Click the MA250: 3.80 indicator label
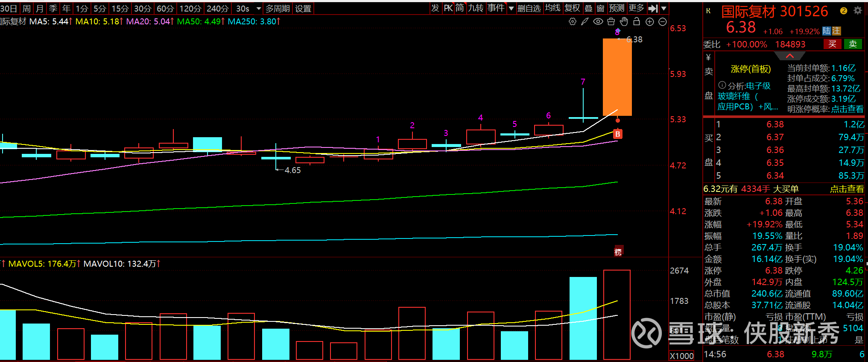868x362 pixels. click(x=254, y=21)
